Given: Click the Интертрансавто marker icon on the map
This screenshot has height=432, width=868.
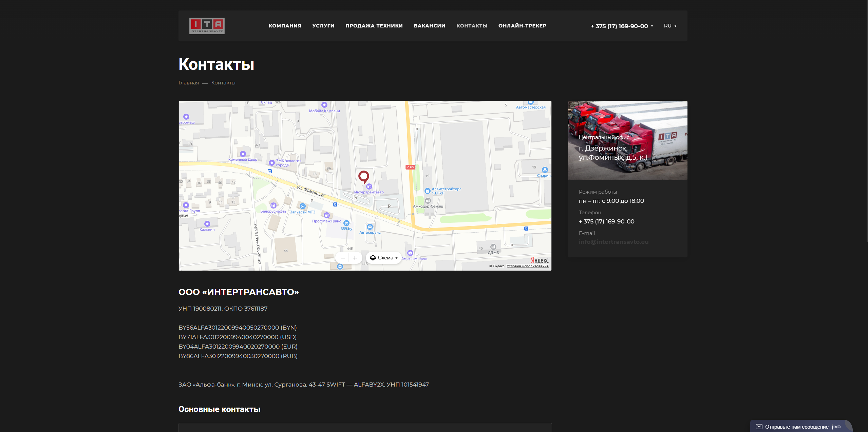Looking at the screenshot, I should click(x=369, y=186).
